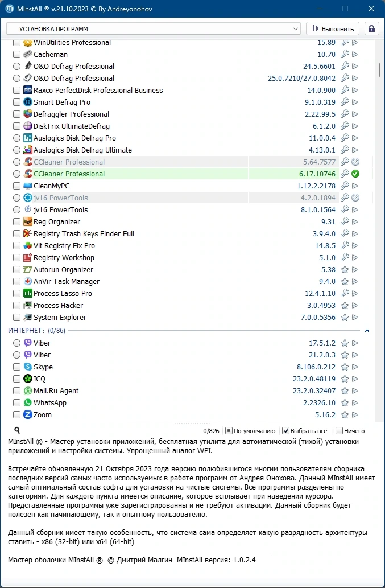This screenshot has width=385, height=588.
Task: Click the Raxco PerfectDisk app icon
Action: [28, 91]
